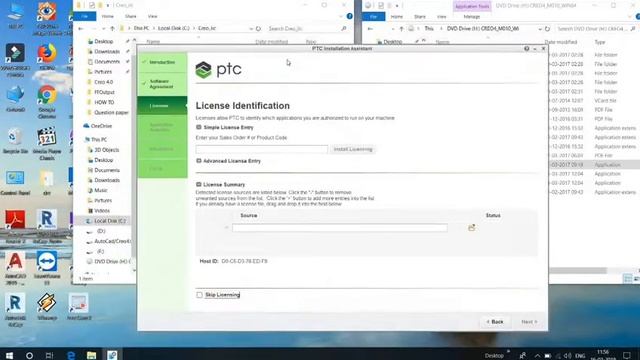The image size is (640, 360).
Task: Click back arrow in Creo_lic explorer window
Action: (x=81, y=29)
